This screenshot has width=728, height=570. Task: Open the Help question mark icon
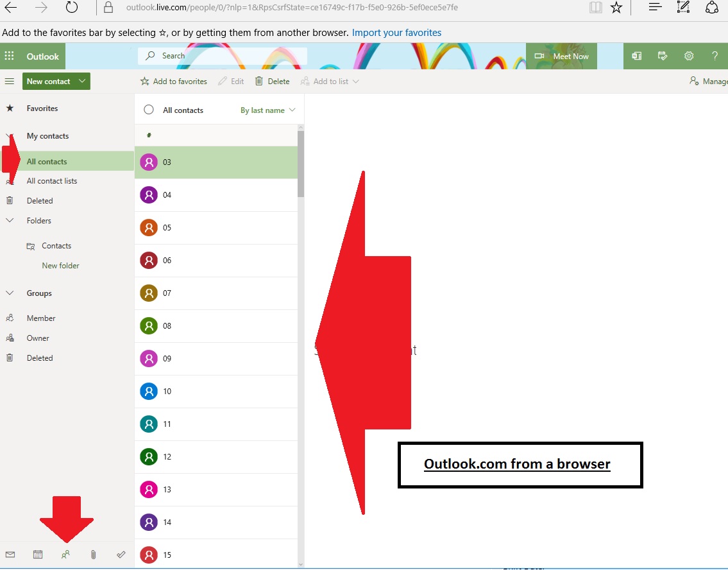715,56
